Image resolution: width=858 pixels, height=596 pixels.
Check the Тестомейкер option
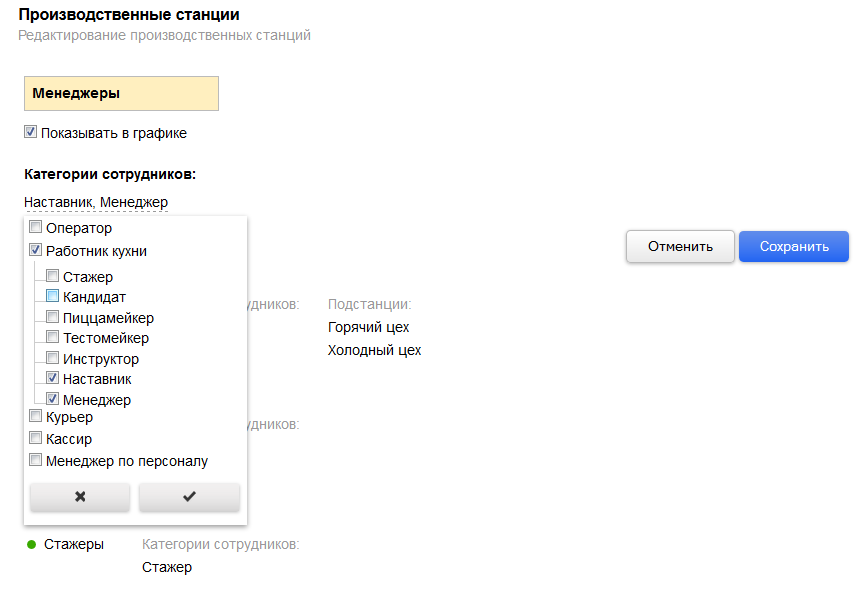(x=53, y=337)
